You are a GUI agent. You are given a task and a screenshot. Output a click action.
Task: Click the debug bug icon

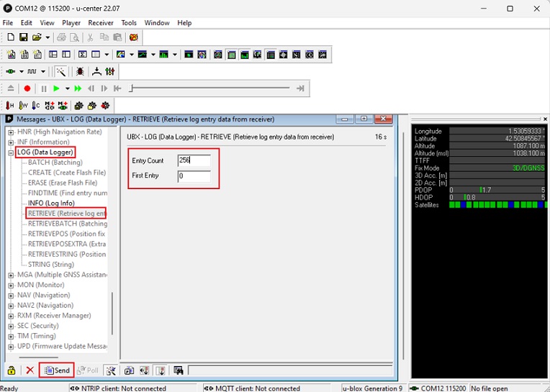(80, 72)
